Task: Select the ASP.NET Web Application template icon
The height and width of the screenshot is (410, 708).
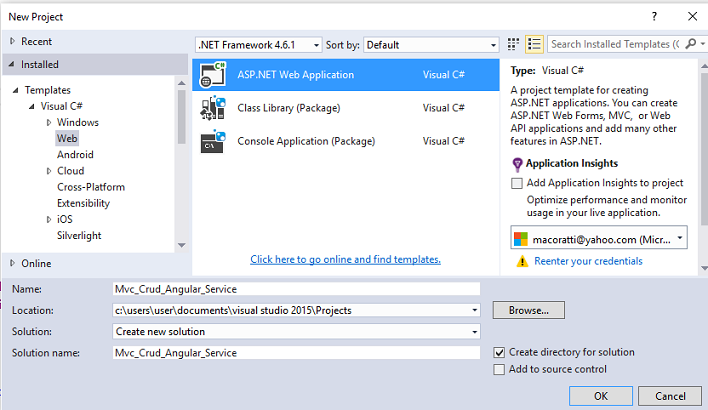Action: [x=213, y=75]
